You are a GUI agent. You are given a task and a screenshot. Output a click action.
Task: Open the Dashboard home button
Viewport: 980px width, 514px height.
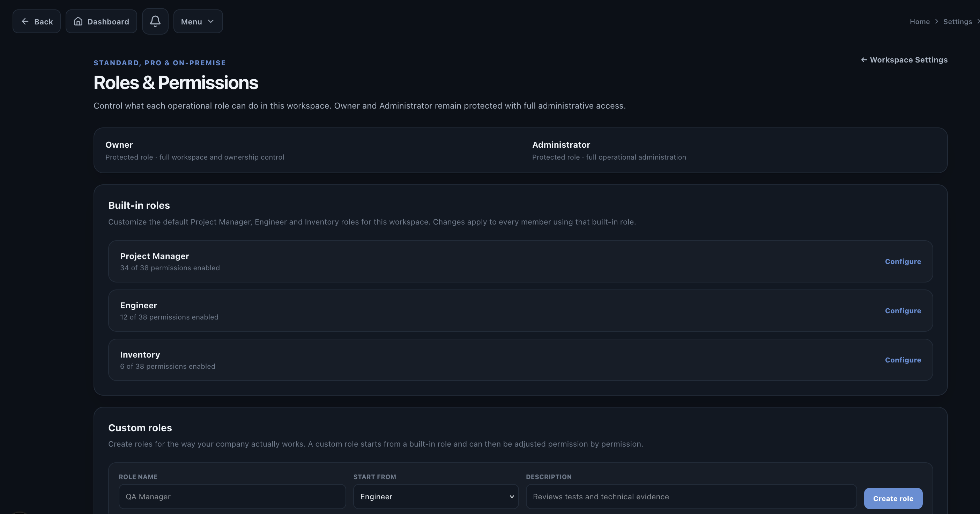tap(101, 21)
